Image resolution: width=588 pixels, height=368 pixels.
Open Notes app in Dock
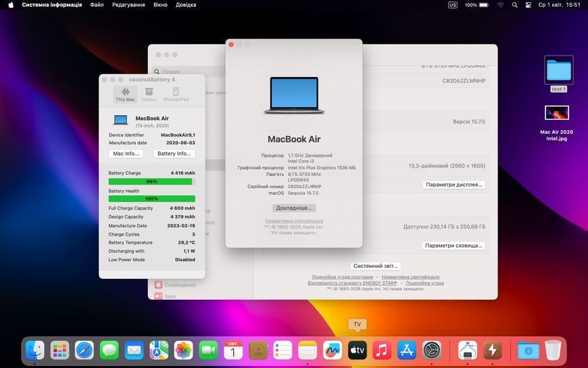(x=308, y=350)
